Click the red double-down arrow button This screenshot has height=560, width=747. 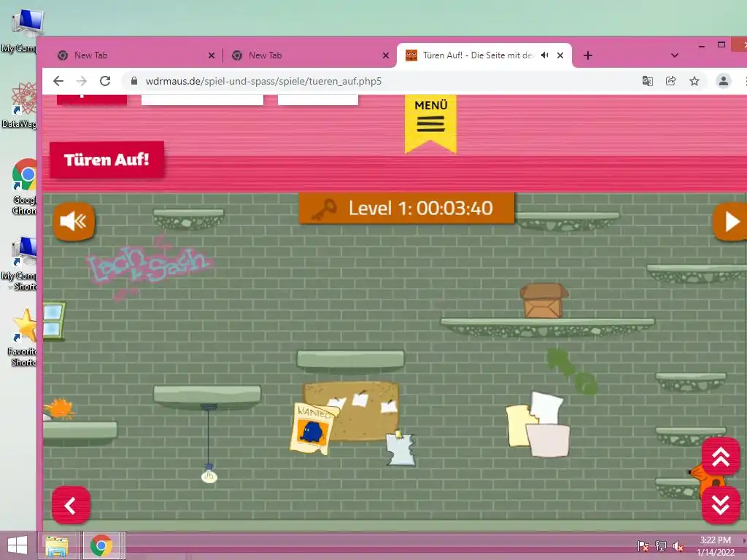721,505
